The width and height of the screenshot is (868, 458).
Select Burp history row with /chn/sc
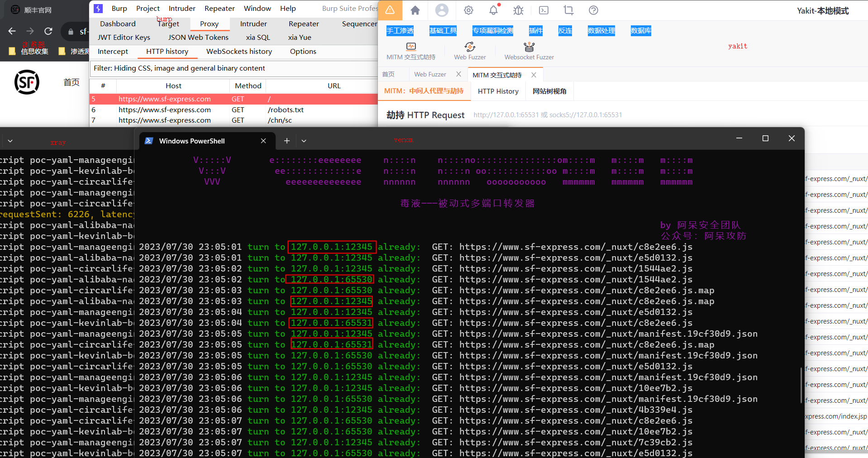234,120
